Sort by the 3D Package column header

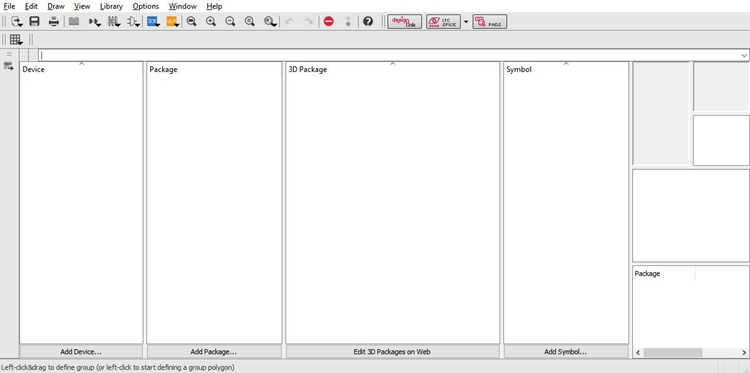point(392,69)
